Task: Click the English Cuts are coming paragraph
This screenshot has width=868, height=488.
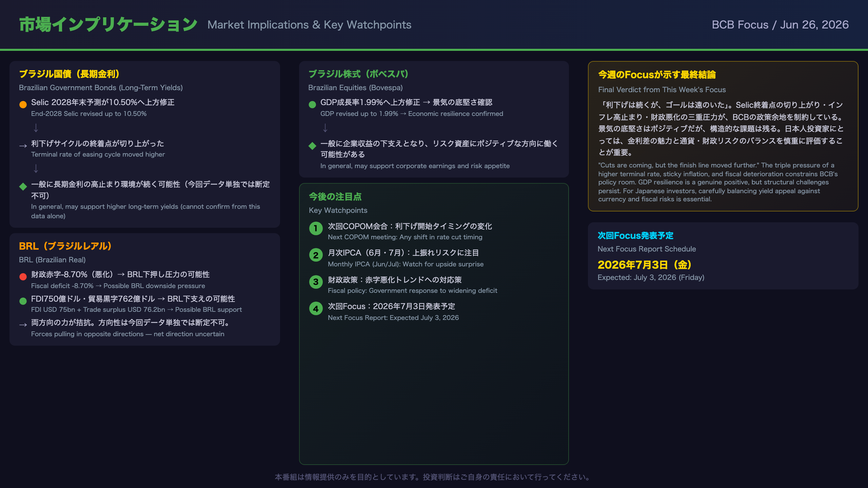Action: [718, 182]
